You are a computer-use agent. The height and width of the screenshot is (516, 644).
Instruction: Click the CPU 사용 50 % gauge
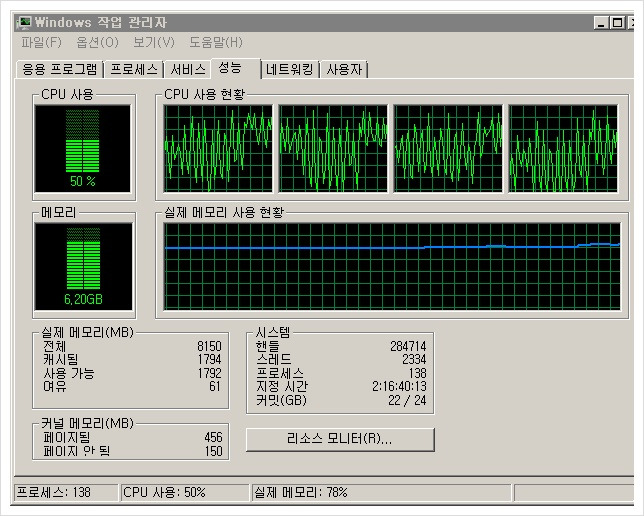coord(83,148)
